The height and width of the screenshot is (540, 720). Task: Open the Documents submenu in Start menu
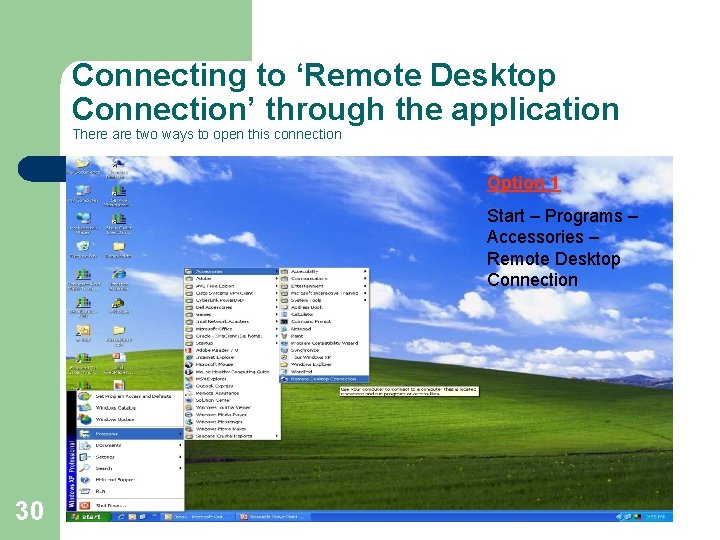point(130,445)
